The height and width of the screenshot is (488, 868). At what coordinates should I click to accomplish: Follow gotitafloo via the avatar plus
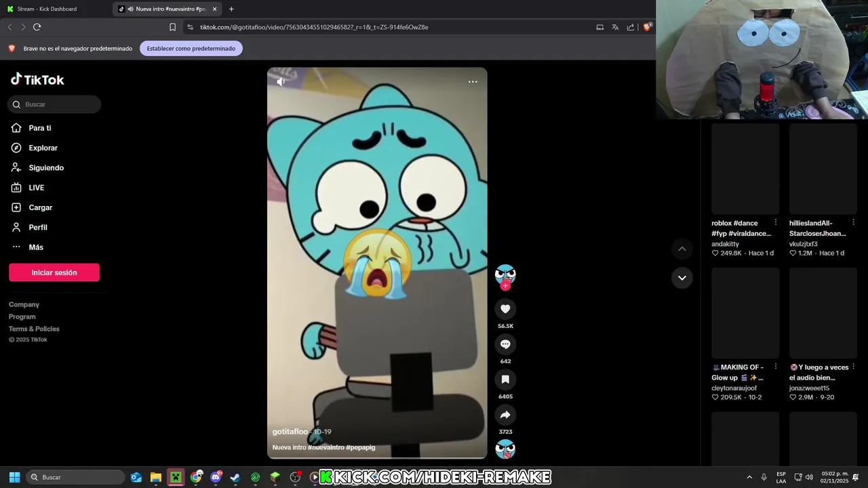[505, 286]
